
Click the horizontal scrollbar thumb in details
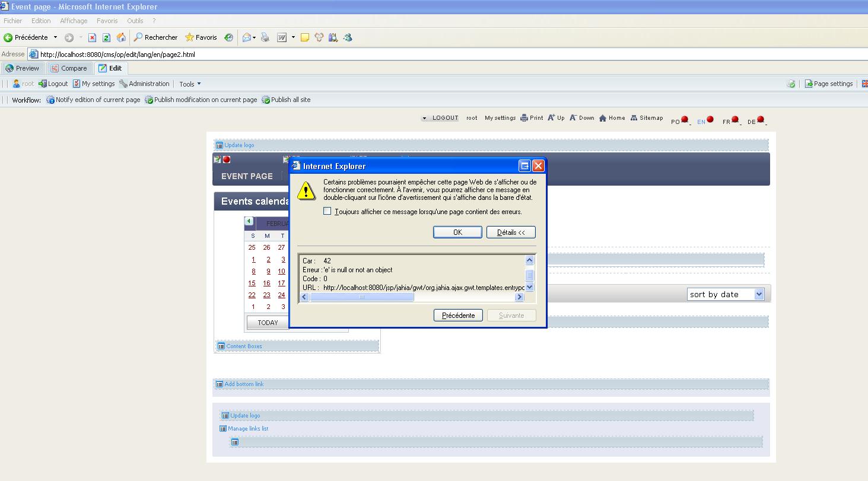[362, 297]
